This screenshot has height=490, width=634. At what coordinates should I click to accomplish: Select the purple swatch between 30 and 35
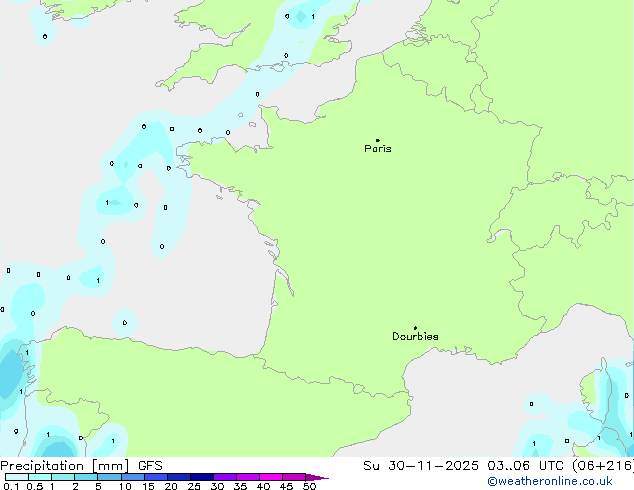point(225,477)
